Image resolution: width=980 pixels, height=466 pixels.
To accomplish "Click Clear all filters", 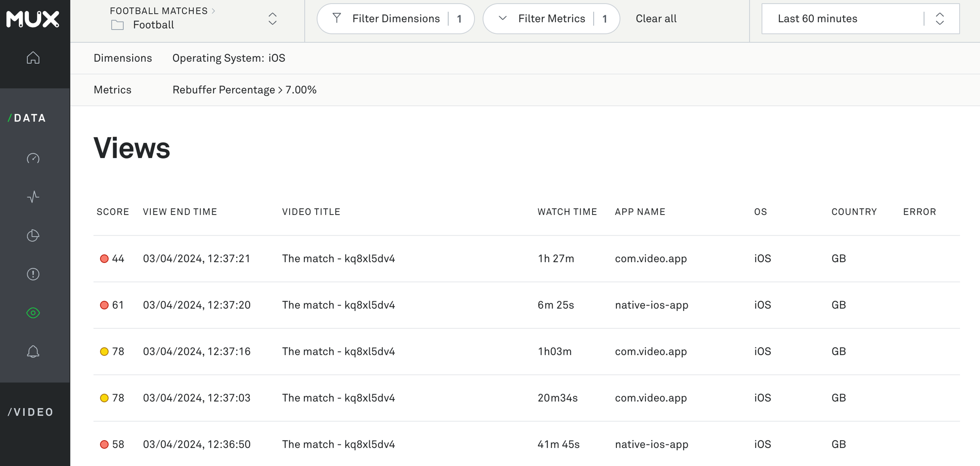I will point(656,19).
